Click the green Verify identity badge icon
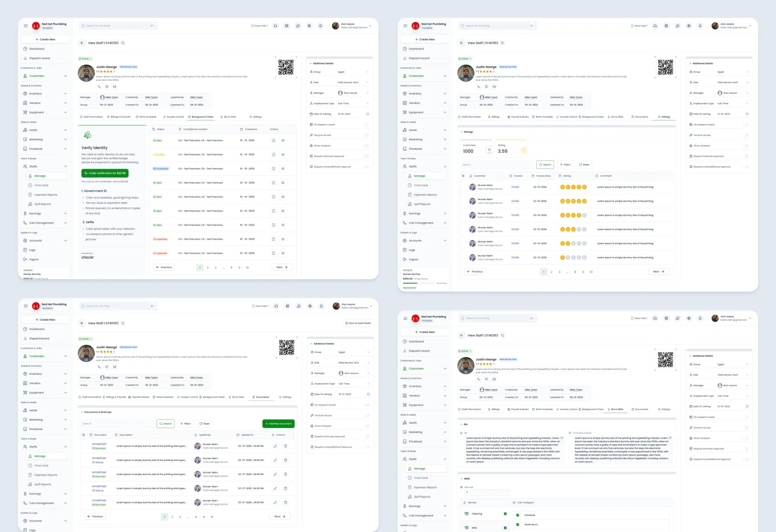The image size is (776, 532). coord(87,135)
